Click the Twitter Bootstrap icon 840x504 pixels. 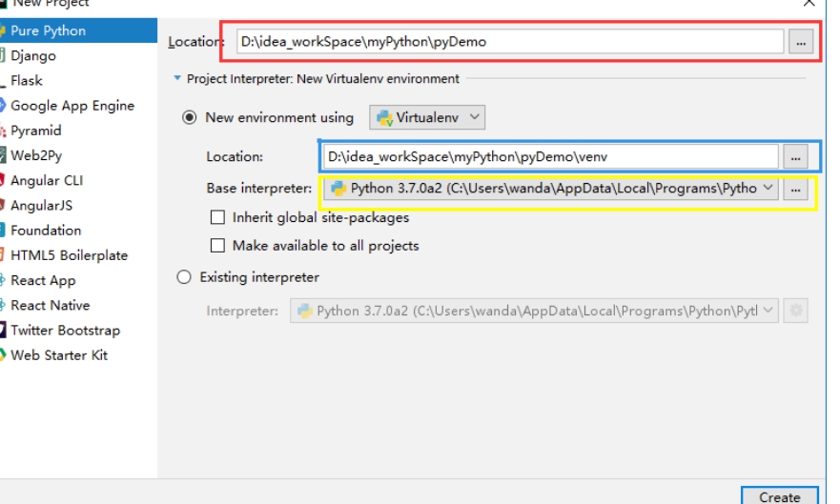click(x=3, y=331)
